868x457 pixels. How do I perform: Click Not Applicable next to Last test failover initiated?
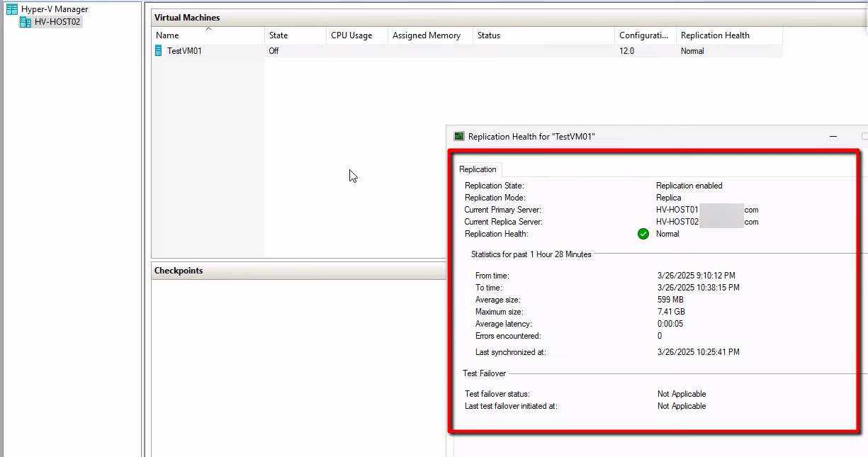point(682,406)
